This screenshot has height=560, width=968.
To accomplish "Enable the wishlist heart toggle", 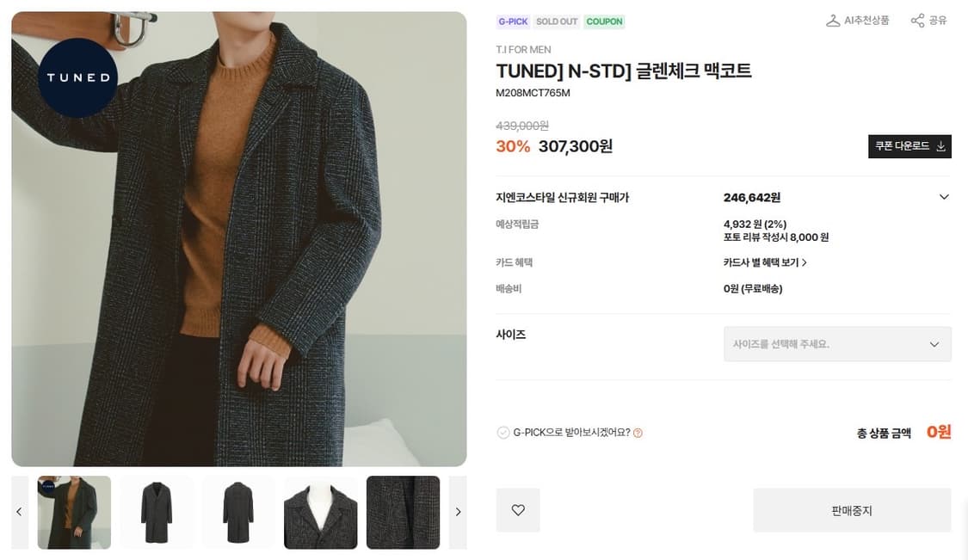I will [x=517, y=510].
